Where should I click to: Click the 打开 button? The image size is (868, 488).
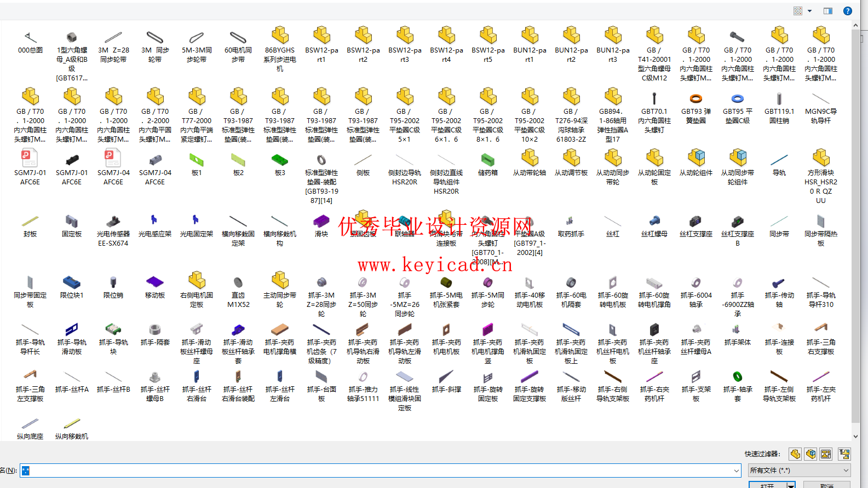click(767, 485)
